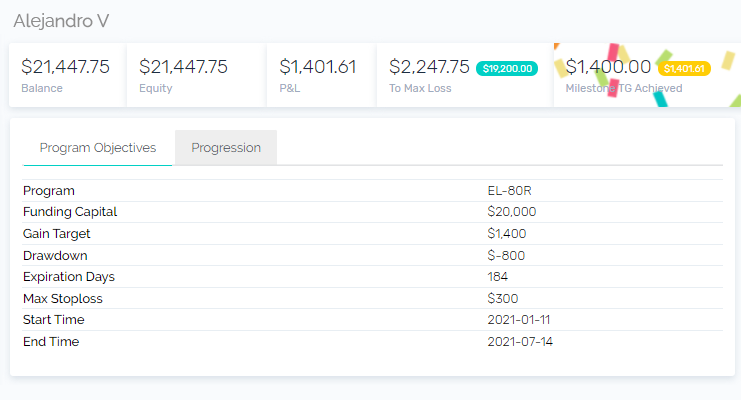Click the 2021-07-14 end date

[x=520, y=341]
